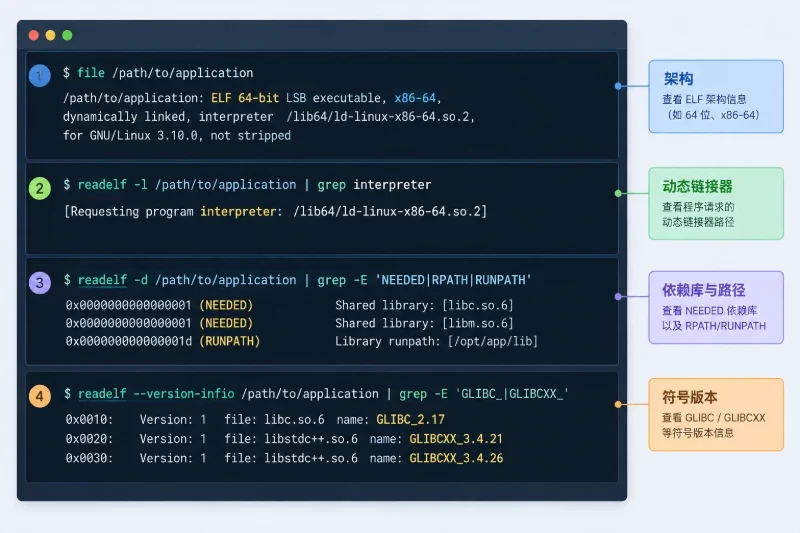This screenshot has height=533, width=800.
Task: Click the "GLIBC_2.17" version name
Action: pos(410,420)
